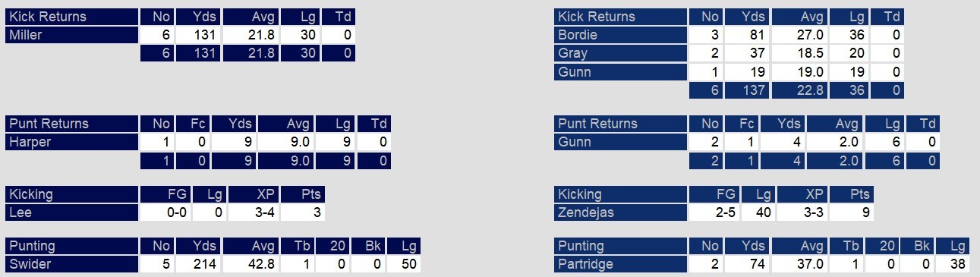The height and width of the screenshot is (277, 980).
Task: Click the Fc column header for Harper
Action: point(193,124)
